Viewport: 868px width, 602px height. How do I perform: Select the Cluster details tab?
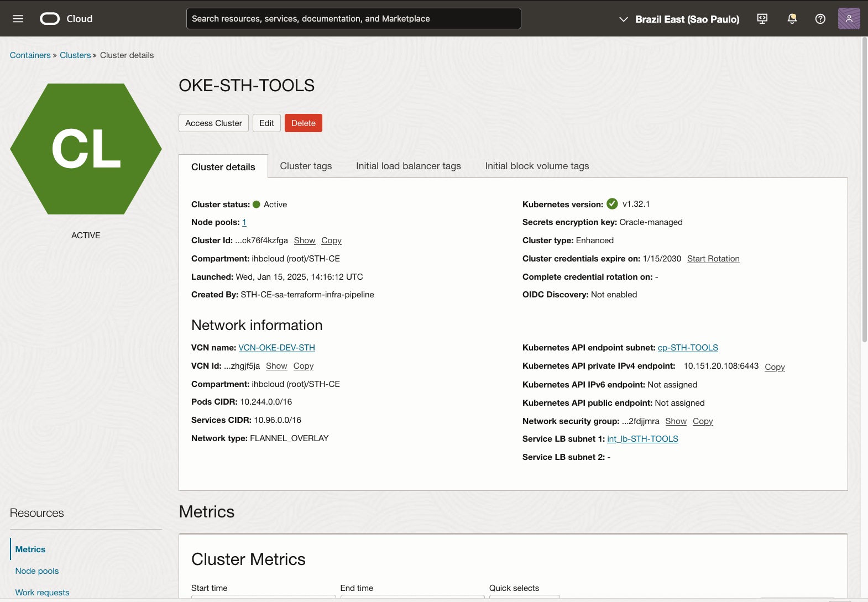click(223, 167)
